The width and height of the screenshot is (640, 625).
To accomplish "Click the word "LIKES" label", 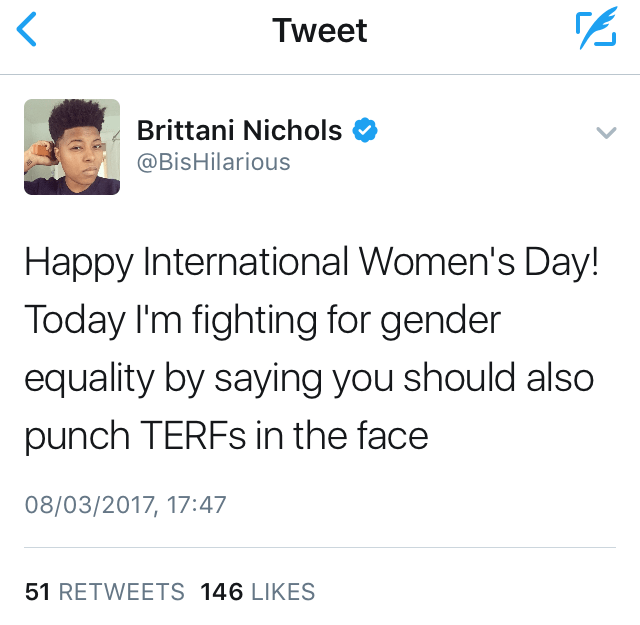I will 283,591.
